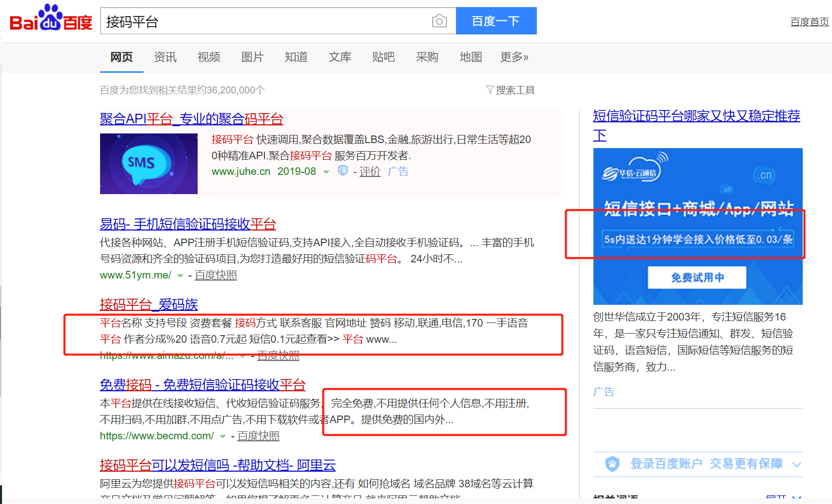This screenshot has height=504, width=832.
Task: Open 百度首页 link
Action: coord(809,22)
